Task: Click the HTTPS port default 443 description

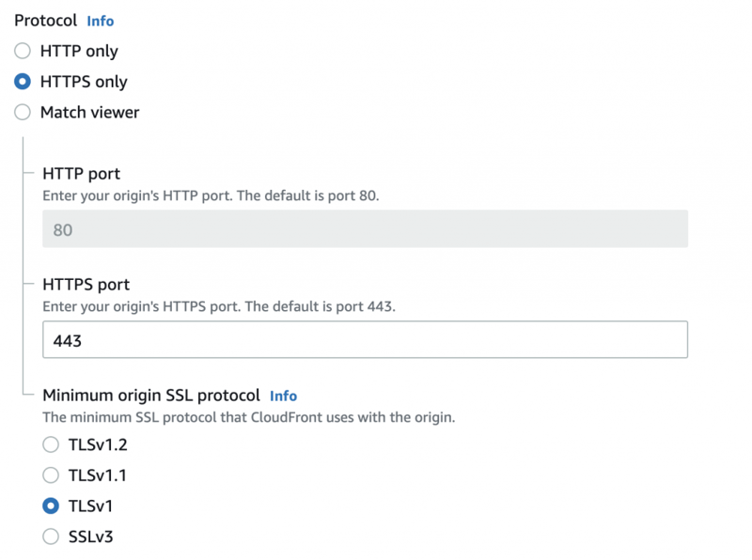Action: tap(219, 306)
